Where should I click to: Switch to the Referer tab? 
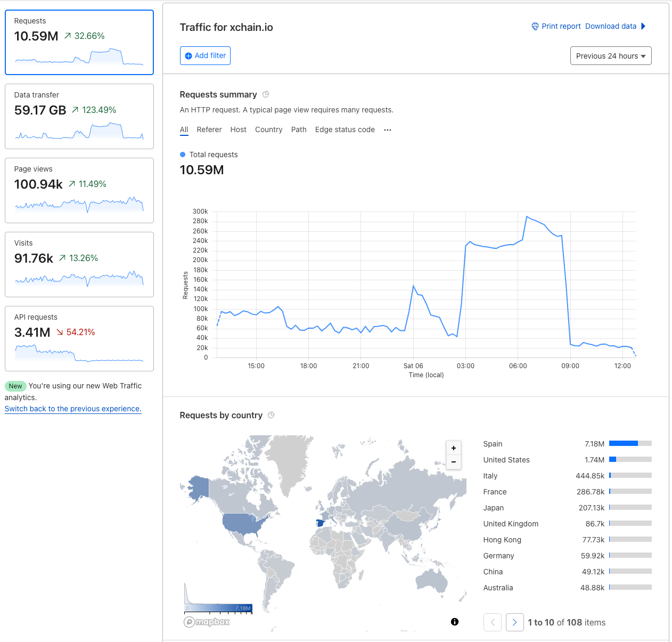tap(209, 129)
